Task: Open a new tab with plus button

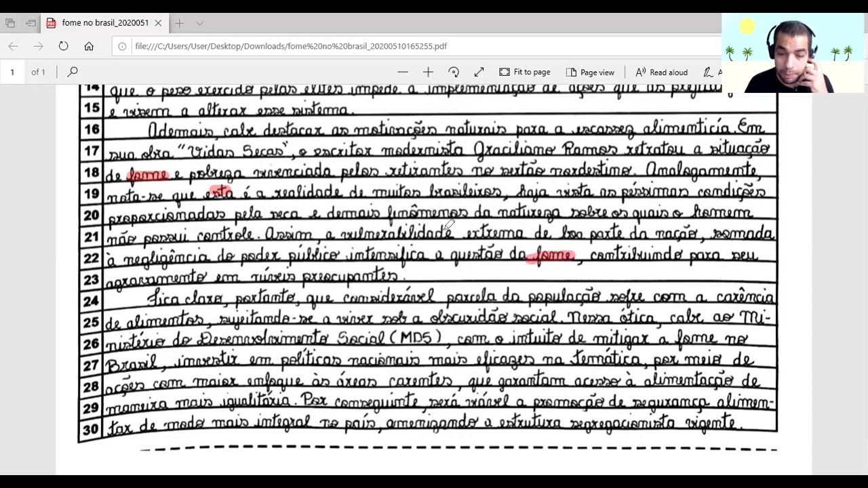Action: (x=179, y=23)
